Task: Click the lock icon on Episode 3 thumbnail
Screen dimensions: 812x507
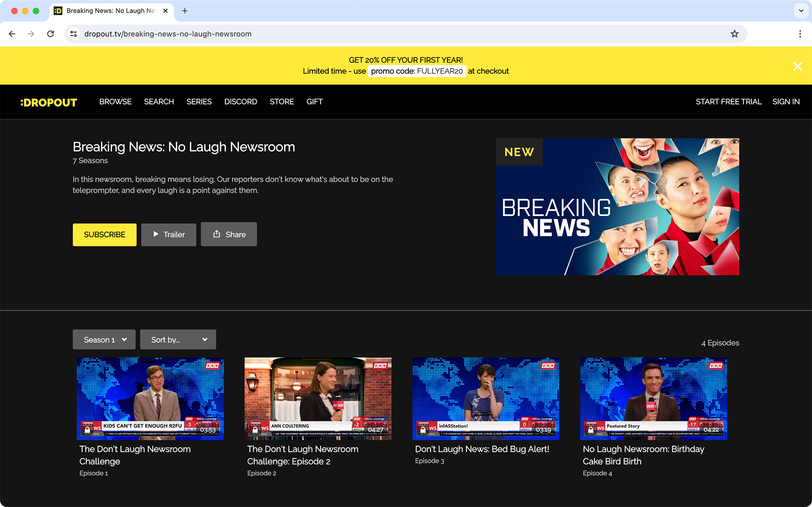Action: coord(423,430)
